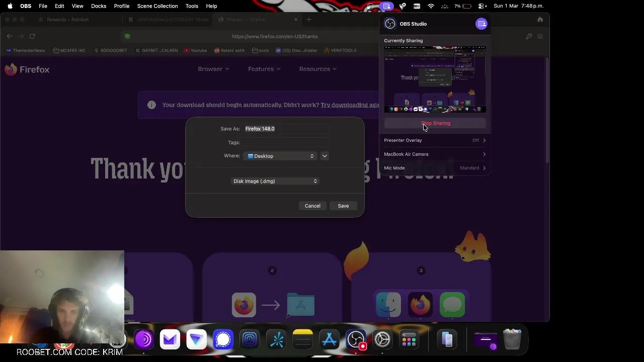Image resolution: width=644 pixels, height=362 pixels.
Task: Click the browser back arrow
Action: (x=10, y=36)
